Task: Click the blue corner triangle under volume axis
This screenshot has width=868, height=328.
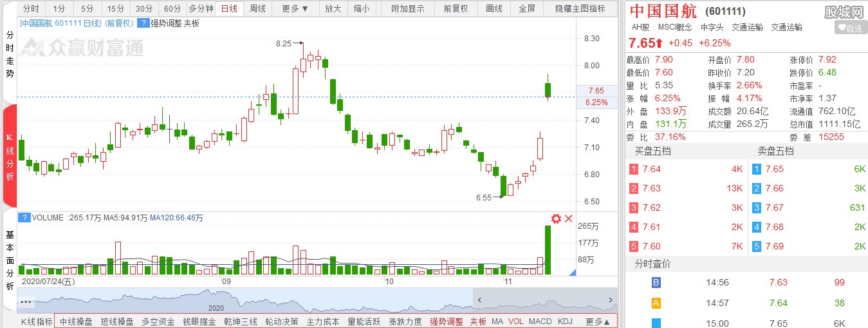Action: (571, 273)
